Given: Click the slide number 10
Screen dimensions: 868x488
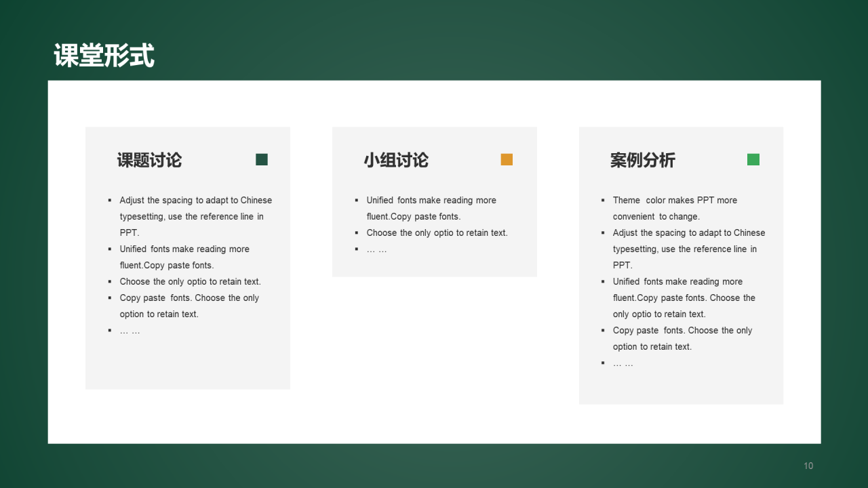Looking at the screenshot, I should (808, 466).
